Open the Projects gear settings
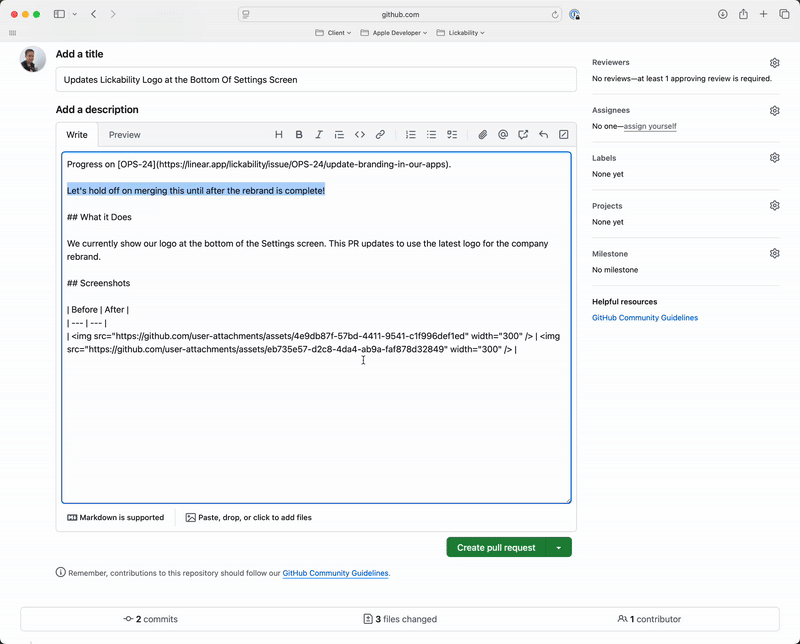Image resolution: width=800 pixels, height=644 pixels. click(774, 206)
